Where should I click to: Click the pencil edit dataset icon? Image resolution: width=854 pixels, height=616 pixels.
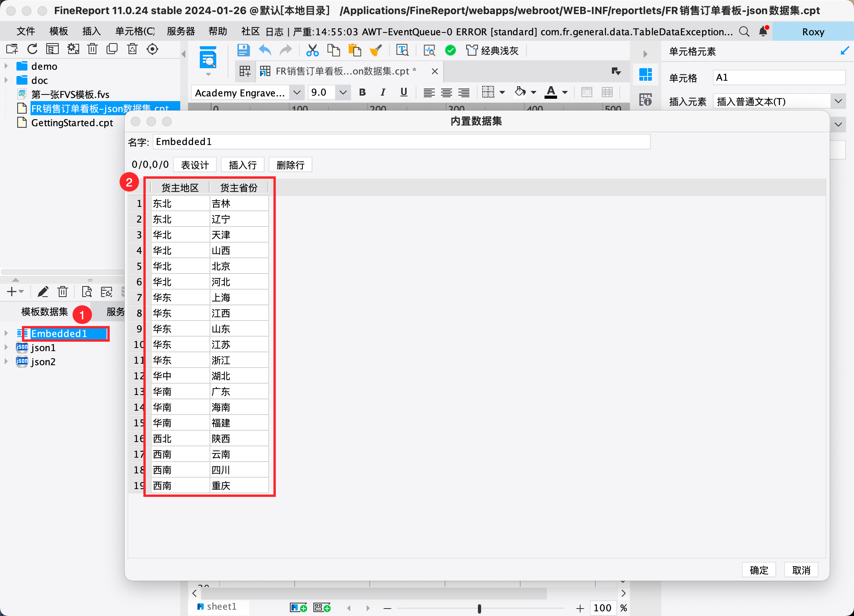tap(43, 292)
